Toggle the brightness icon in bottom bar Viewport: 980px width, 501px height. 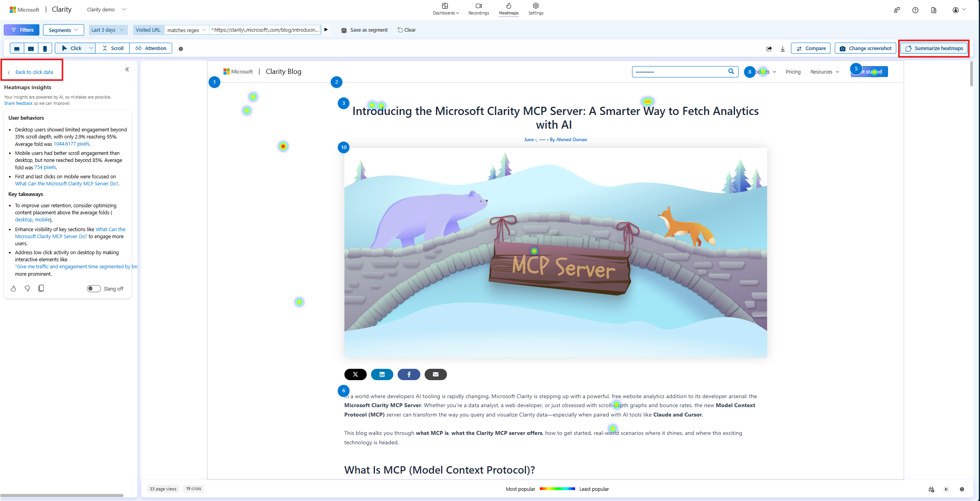(946, 489)
